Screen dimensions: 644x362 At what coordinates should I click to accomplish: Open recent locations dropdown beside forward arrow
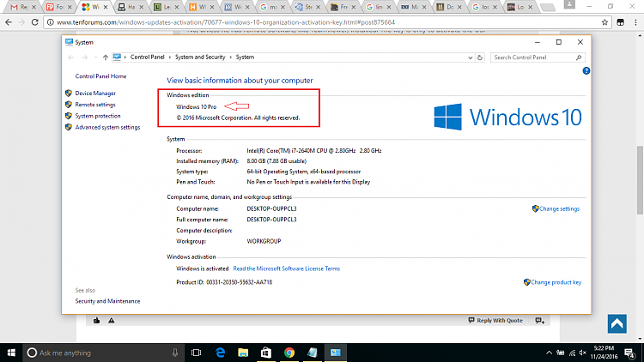point(95,57)
